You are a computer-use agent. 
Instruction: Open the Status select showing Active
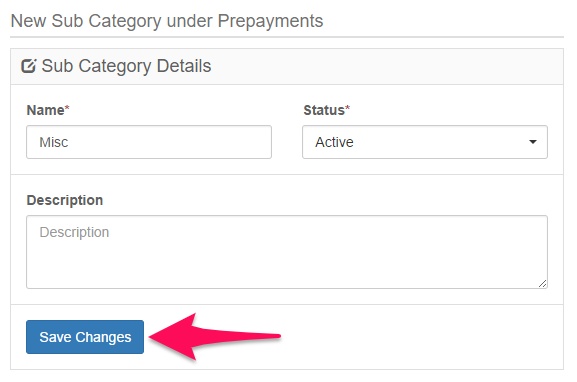(425, 142)
